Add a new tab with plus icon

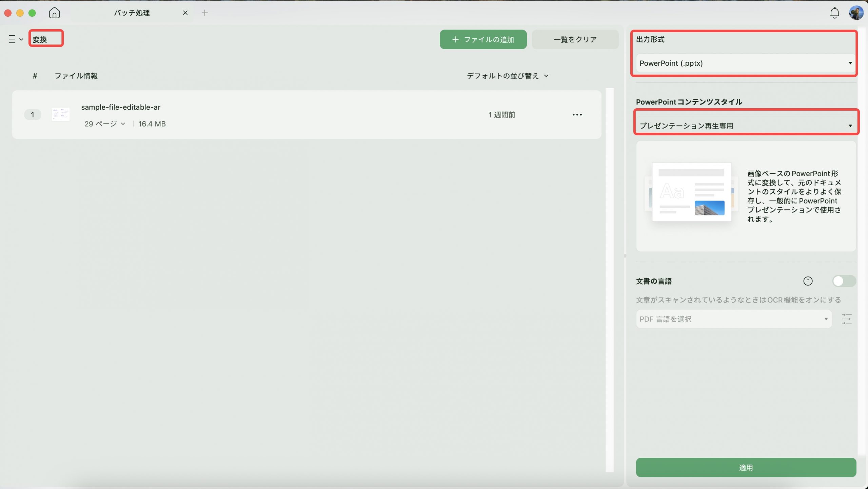(x=204, y=13)
